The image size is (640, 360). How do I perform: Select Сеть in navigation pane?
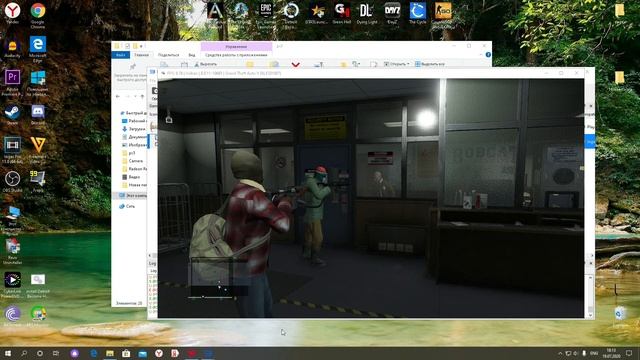127,206
